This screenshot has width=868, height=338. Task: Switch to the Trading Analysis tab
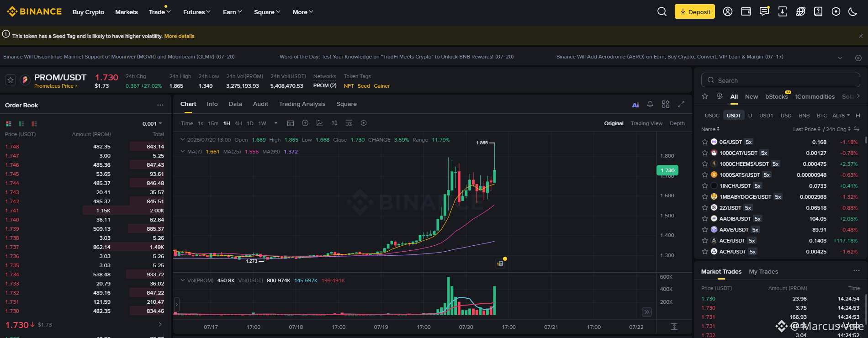pos(302,104)
